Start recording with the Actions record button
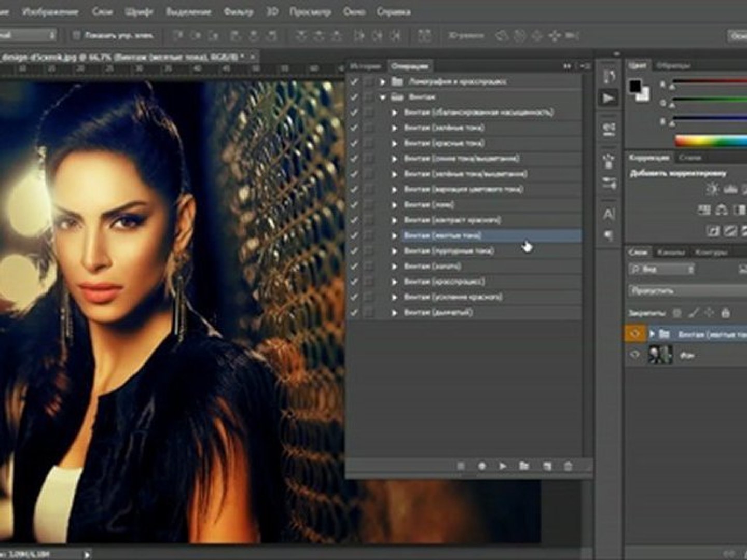This screenshot has width=747, height=560. (x=481, y=466)
